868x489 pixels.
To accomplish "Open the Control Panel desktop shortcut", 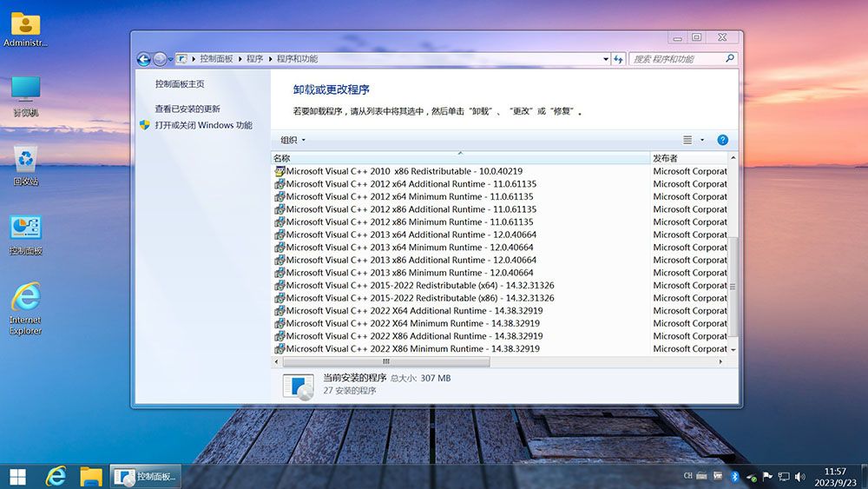I will point(25,235).
